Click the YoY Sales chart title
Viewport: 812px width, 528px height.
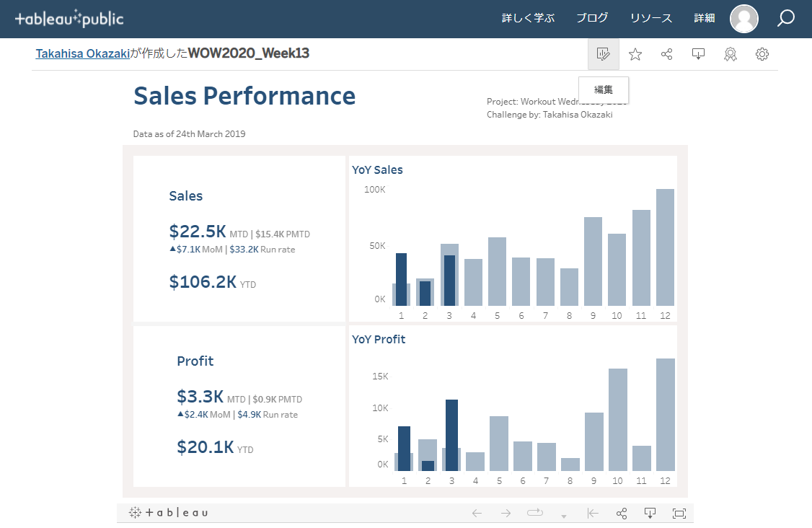[x=377, y=170]
